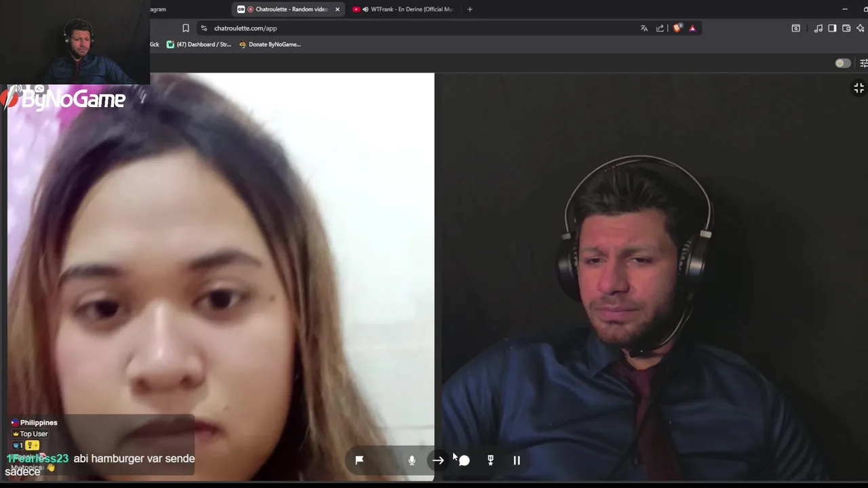Open the filter sliders settings icon
This screenshot has width=868, height=488.
(x=863, y=63)
